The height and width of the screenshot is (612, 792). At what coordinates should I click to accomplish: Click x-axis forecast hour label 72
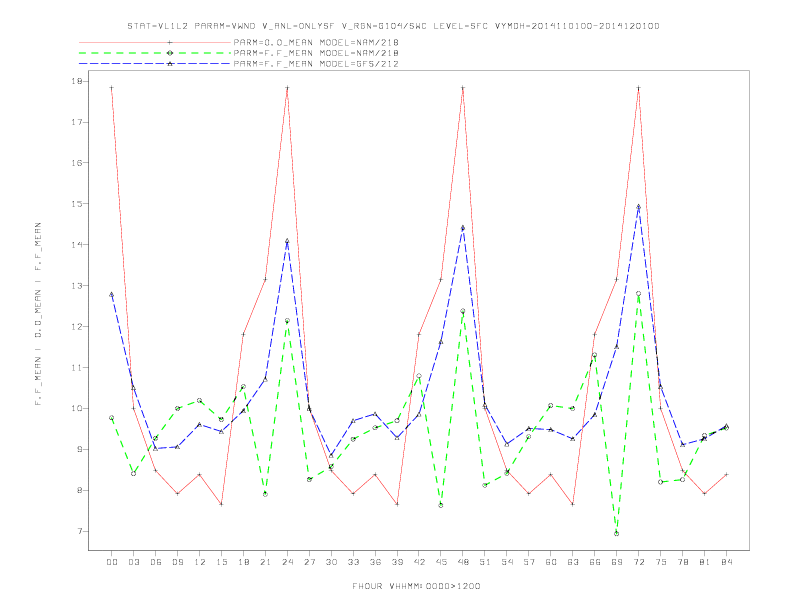tap(638, 562)
